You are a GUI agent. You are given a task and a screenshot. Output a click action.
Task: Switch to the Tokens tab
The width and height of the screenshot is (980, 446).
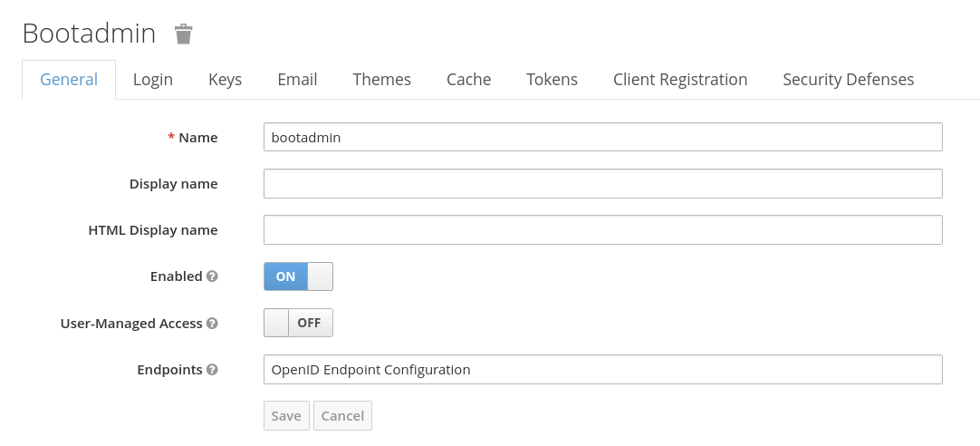tap(552, 80)
